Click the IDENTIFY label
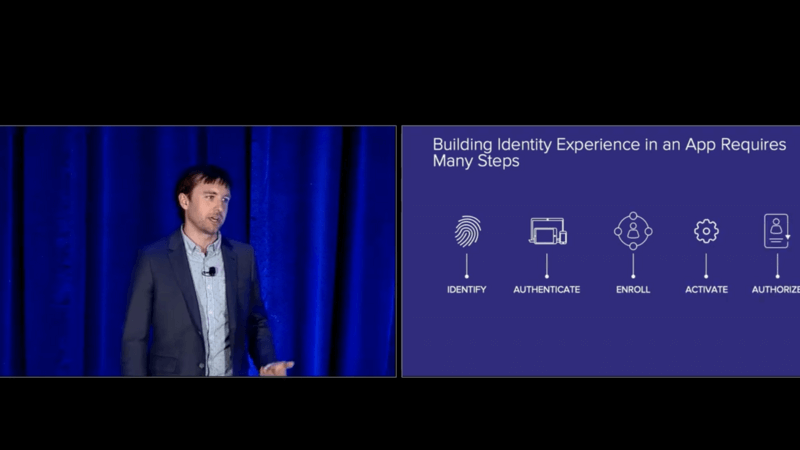Screen dimensions: 800x450 pyautogui.click(x=467, y=290)
